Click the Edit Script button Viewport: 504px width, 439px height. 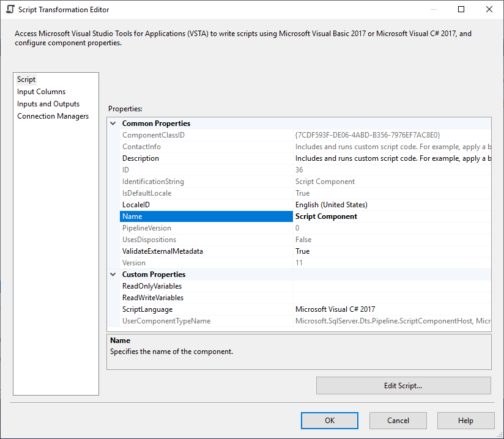403,385
